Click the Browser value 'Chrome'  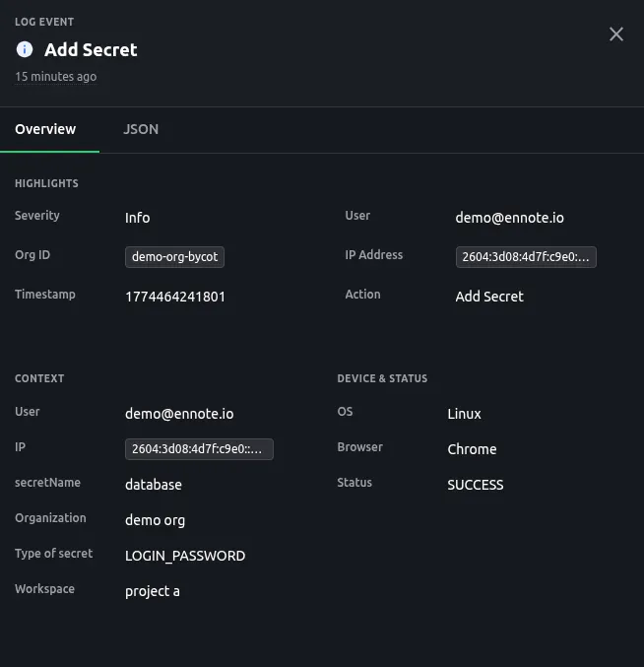[x=472, y=449]
